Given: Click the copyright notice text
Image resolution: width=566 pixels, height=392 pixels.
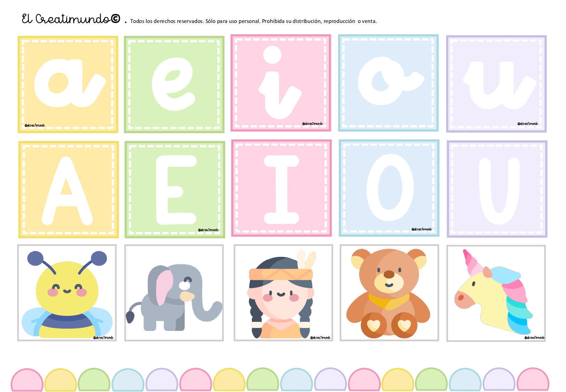Looking at the screenshot, I should coord(253,21).
